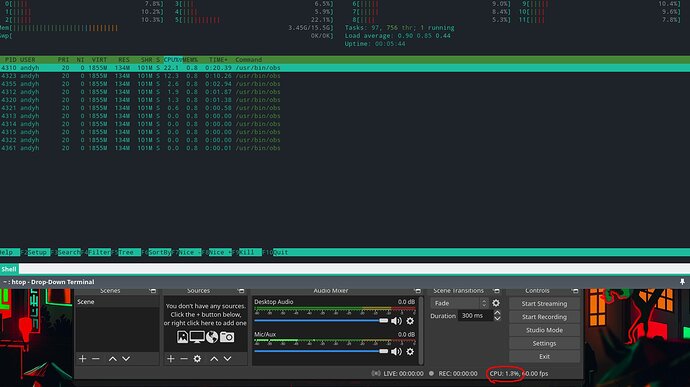Open the Fade transition dropdown

459,303
